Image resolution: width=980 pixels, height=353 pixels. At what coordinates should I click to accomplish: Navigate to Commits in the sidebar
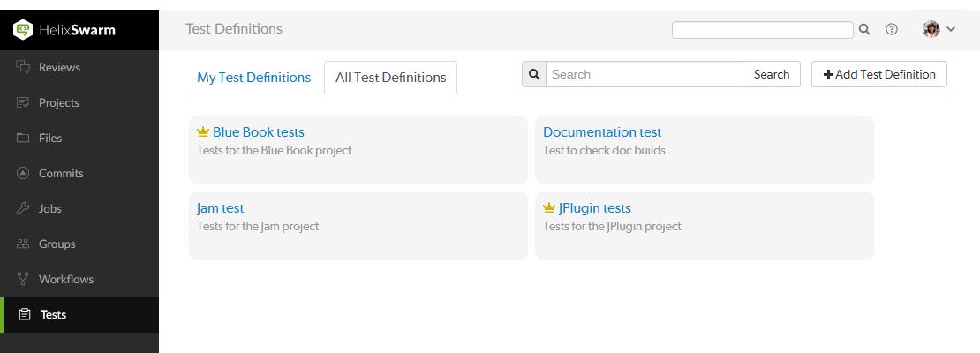[x=79, y=173]
